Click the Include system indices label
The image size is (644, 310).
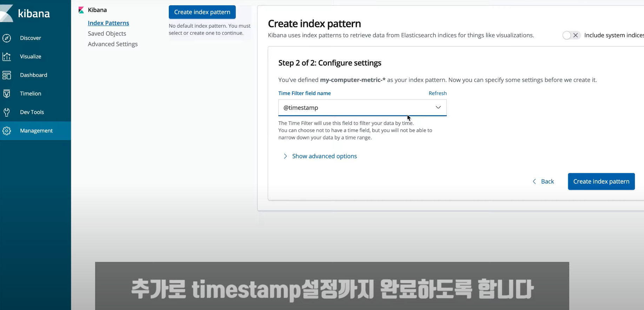(614, 35)
